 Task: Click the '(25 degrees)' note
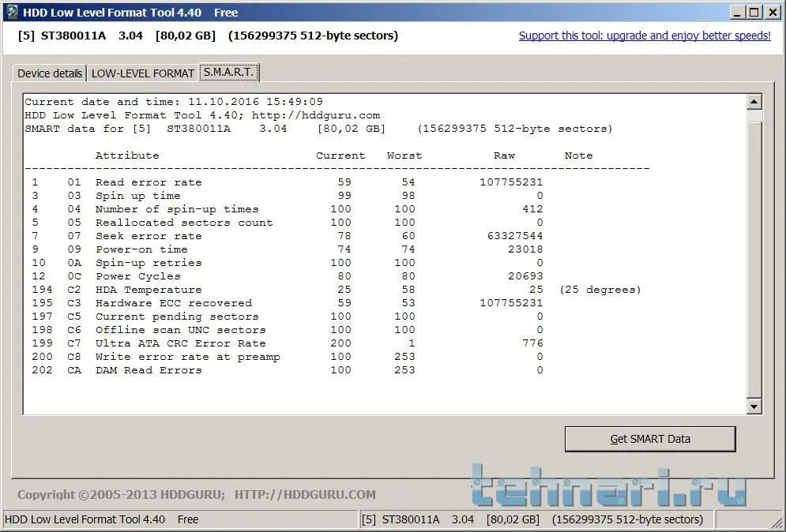point(600,290)
